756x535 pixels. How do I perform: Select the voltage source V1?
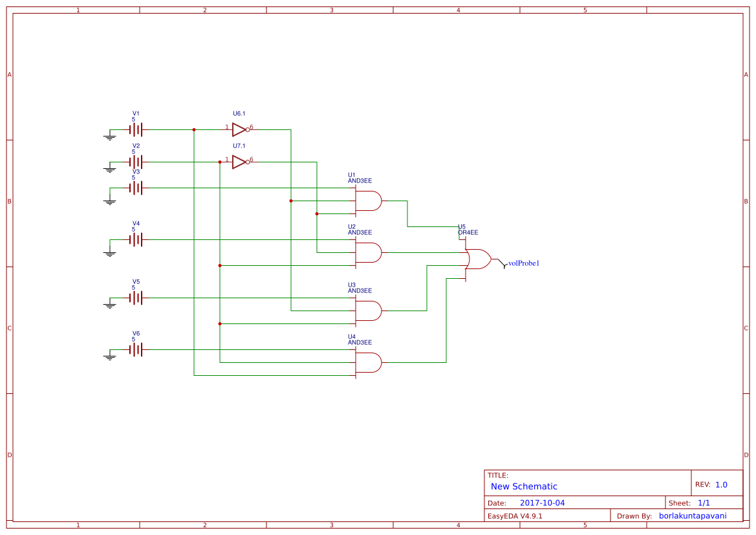(135, 129)
